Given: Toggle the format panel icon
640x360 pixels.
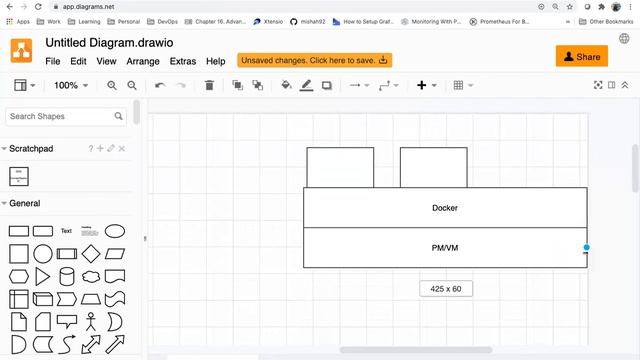Looking at the screenshot, I should pyautogui.click(x=611, y=85).
